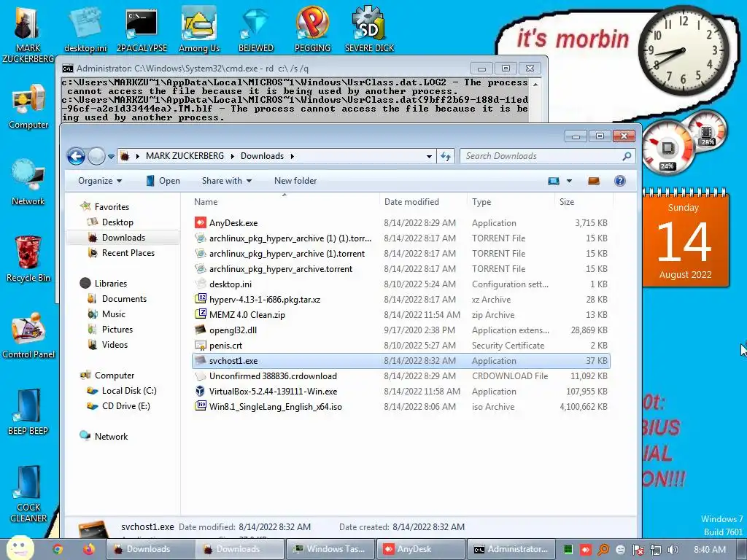The image size is (747, 560).
Task: Click the Start button orb
Action: [20, 548]
